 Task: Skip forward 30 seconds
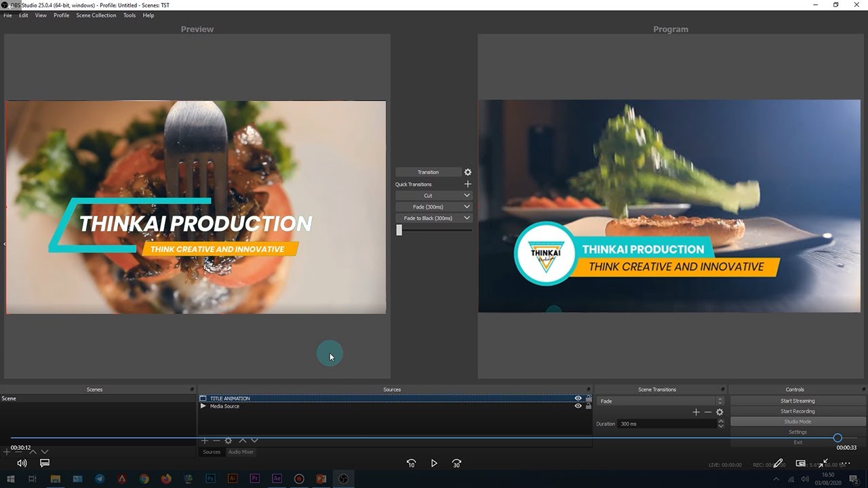click(456, 464)
